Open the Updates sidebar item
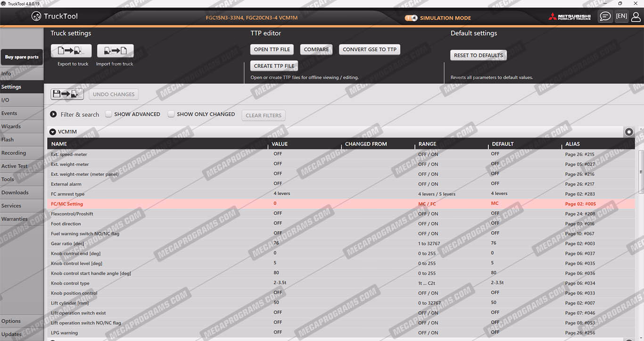Image resolution: width=644 pixels, height=341 pixels. [22, 334]
